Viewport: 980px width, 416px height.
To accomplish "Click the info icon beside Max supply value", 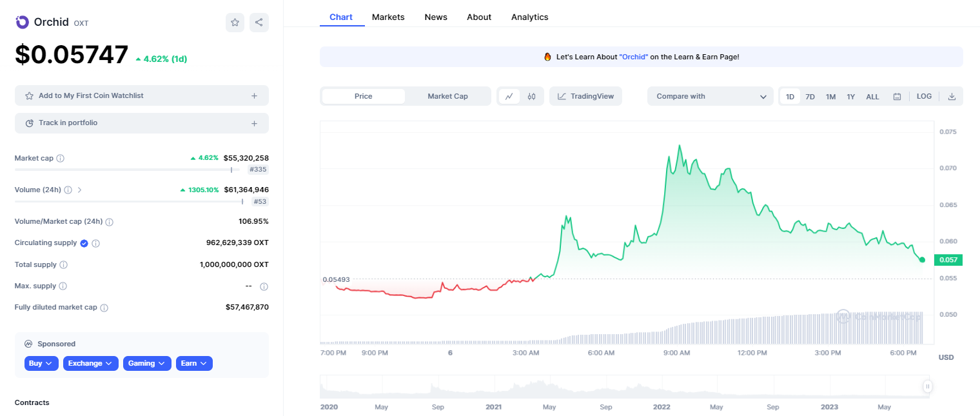I will coord(264,286).
